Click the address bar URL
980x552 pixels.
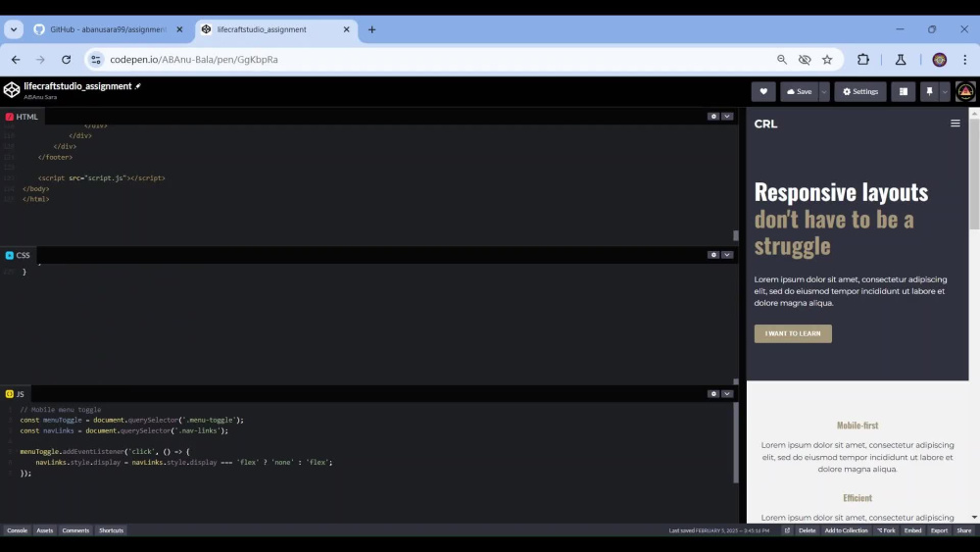pos(194,60)
